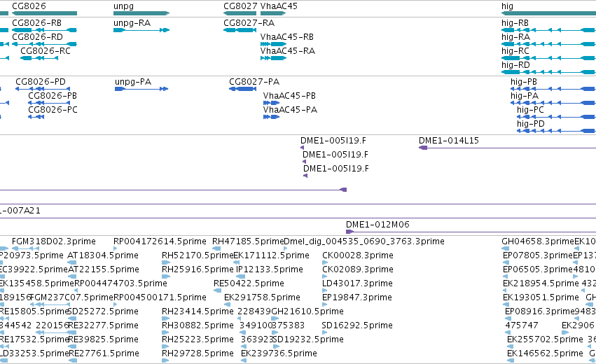Select the hig-RD transcript label
This screenshot has height=364, width=596.
[x=515, y=65]
